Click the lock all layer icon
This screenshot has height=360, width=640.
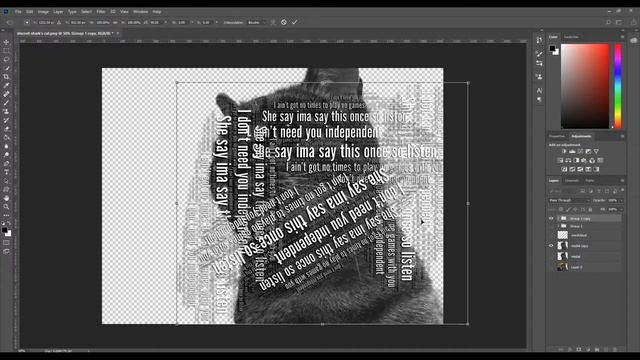(x=590, y=209)
